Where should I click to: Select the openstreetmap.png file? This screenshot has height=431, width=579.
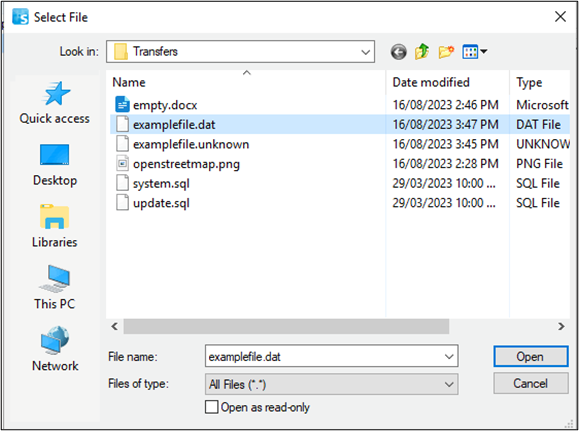coord(186,164)
